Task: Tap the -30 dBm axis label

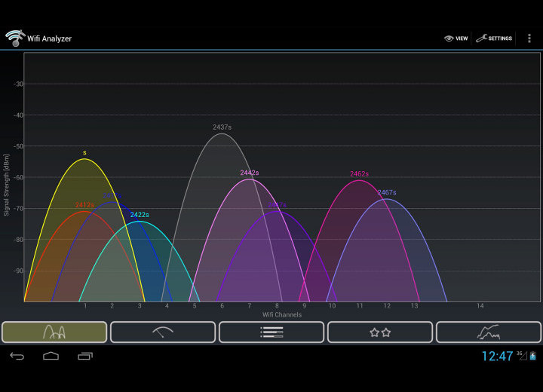Action: click(x=18, y=84)
